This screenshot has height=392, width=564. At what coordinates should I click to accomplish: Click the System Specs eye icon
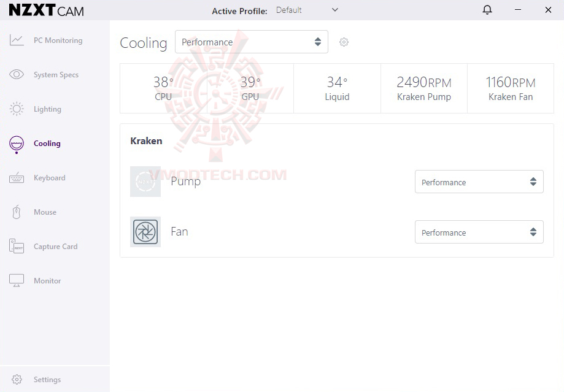17,74
